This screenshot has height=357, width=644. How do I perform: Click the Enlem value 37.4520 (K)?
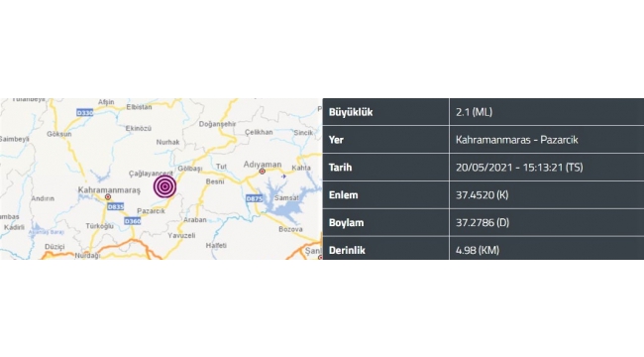(x=482, y=195)
